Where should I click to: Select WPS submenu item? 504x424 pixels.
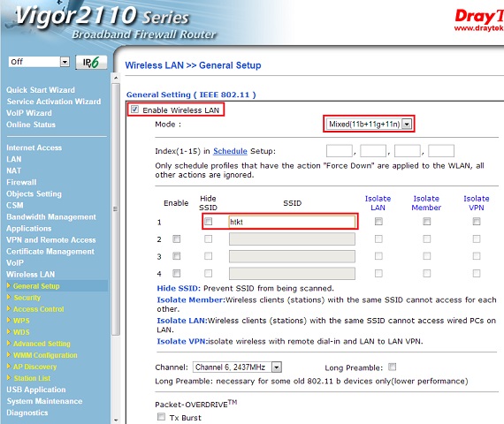[21, 321]
